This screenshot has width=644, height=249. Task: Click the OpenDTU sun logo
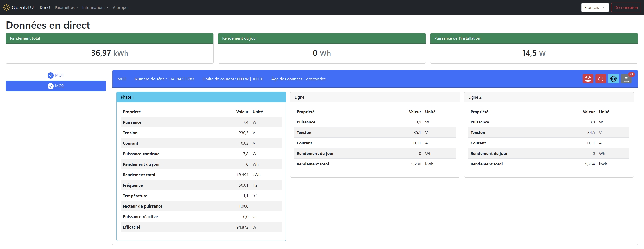tap(6, 7)
